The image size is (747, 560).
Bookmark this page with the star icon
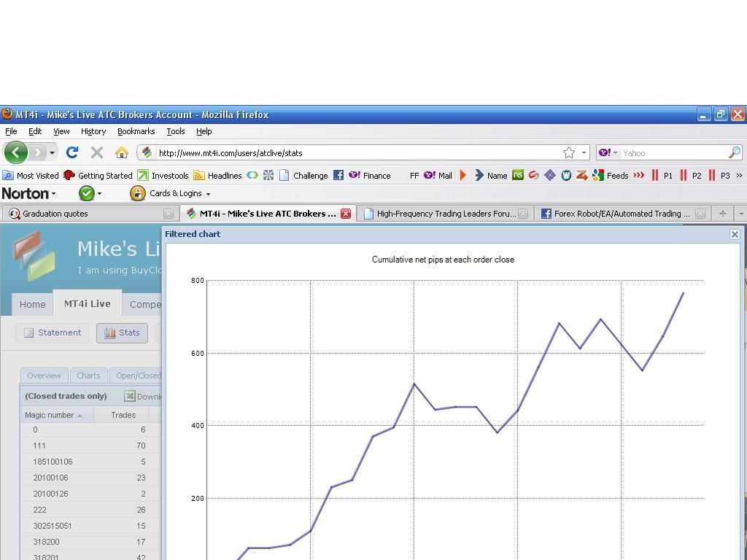click(569, 152)
